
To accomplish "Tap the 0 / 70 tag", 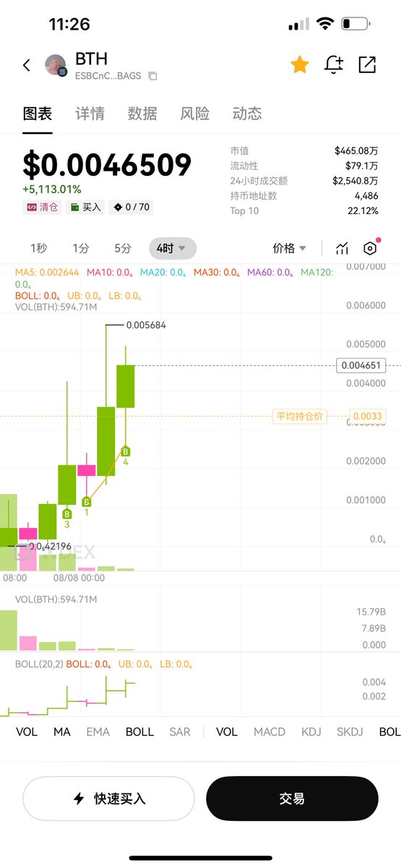I will tap(131, 207).
